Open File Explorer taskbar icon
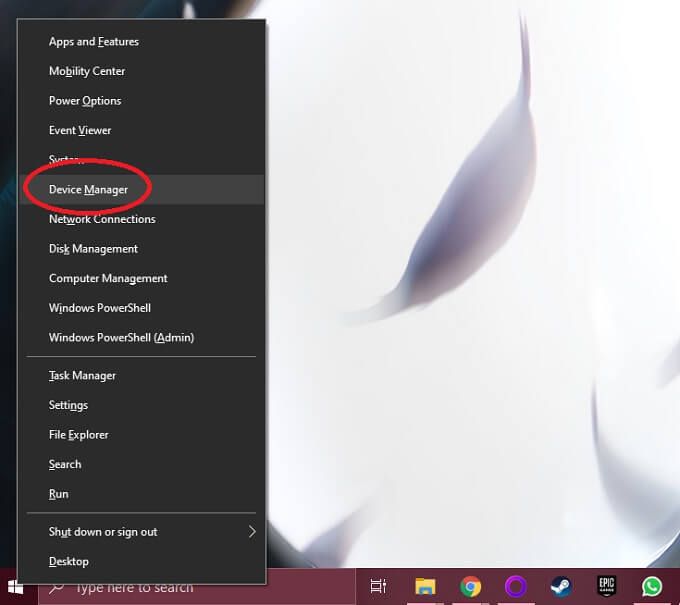 coord(425,587)
